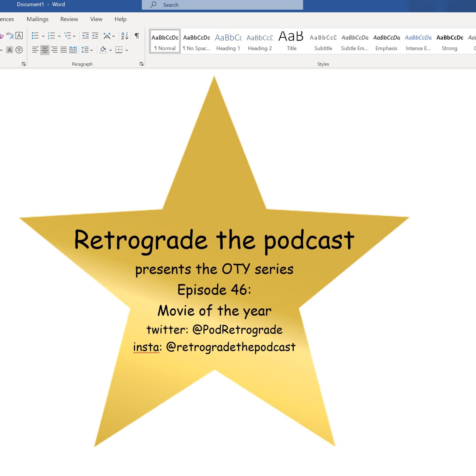This screenshot has height=476, width=476.
Task: Open Paragraph settings dialog launcher
Action: pos(141,64)
